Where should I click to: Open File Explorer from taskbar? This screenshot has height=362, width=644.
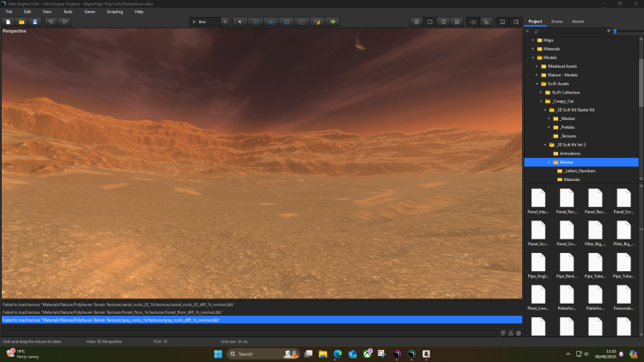tap(323, 353)
